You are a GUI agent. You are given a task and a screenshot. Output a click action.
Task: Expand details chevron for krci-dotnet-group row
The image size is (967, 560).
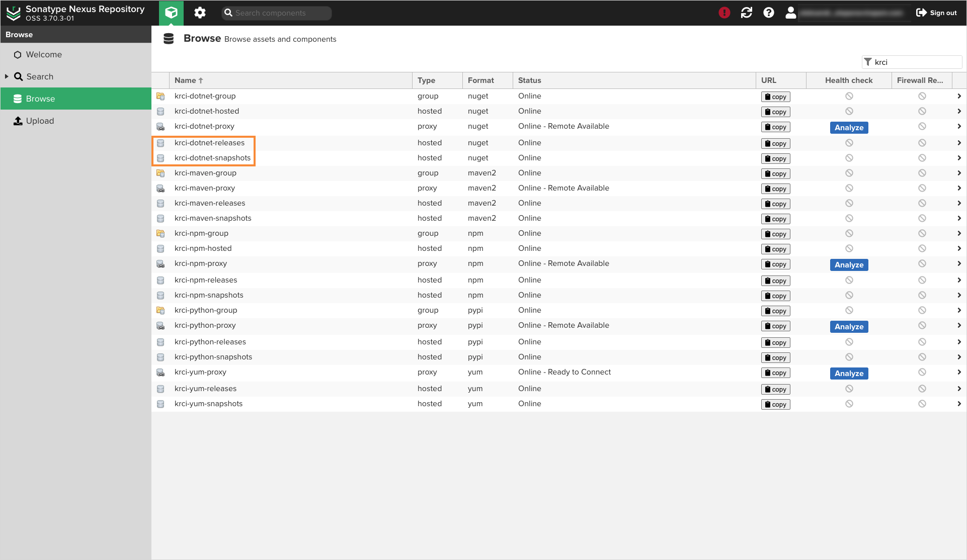click(x=959, y=96)
